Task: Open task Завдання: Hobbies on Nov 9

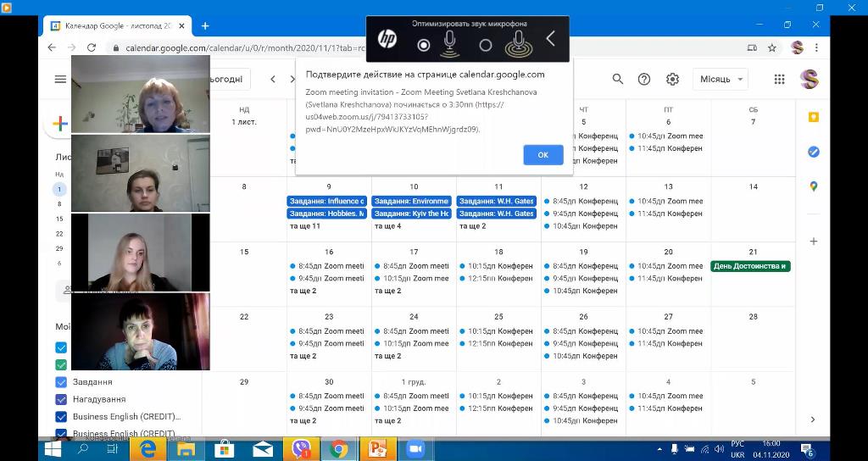Action: [x=326, y=214]
